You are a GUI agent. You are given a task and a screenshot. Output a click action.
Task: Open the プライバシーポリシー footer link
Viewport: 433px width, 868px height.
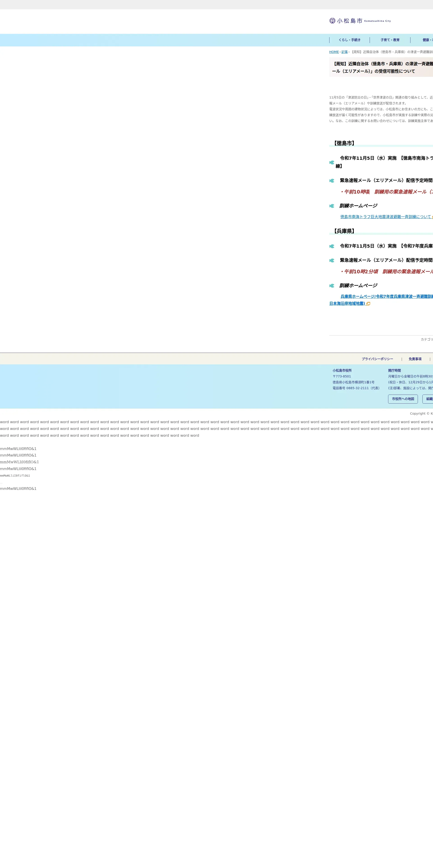[377, 359]
